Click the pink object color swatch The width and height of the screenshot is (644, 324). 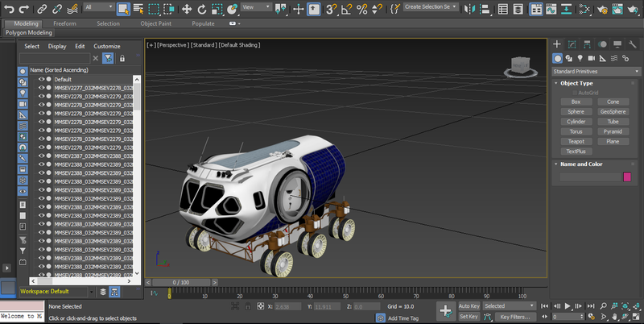627,177
